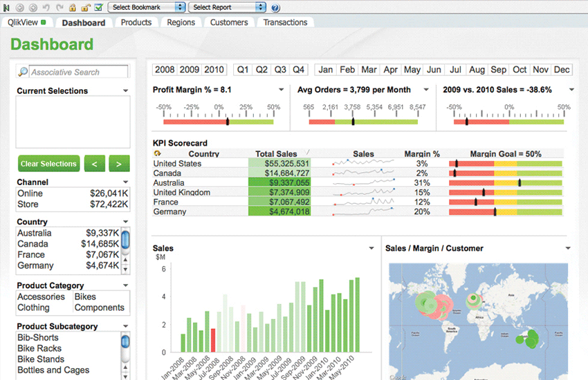The width and height of the screenshot is (588, 380).
Task: Click the magnifier icon beside Associative Search
Action: tap(23, 72)
